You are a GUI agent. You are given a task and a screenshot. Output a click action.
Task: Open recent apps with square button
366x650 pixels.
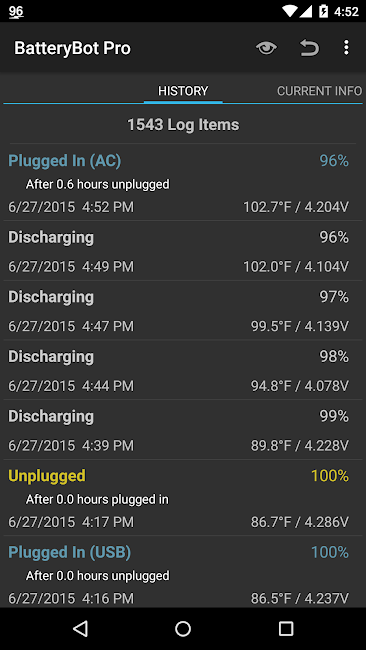click(x=286, y=628)
